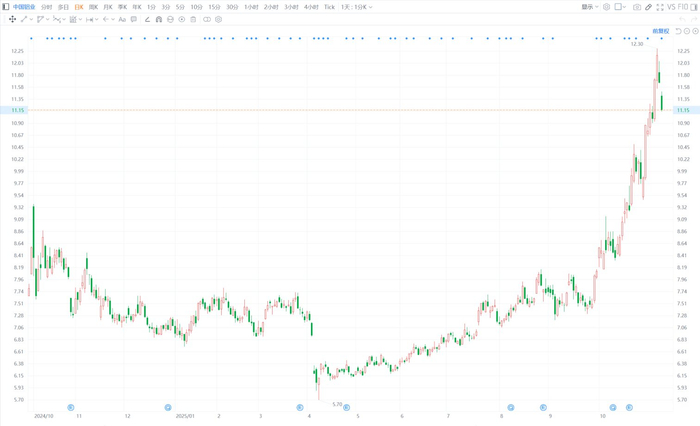This screenshot has height=426, width=700.
Task: Switch to the Tick view
Action: pyautogui.click(x=329, y=7)
